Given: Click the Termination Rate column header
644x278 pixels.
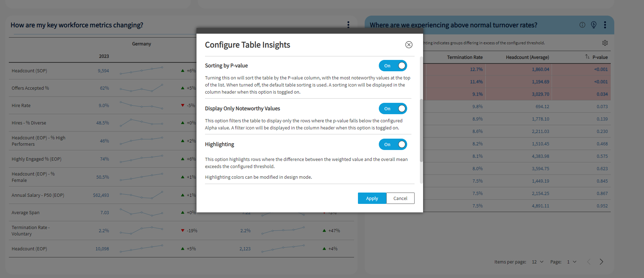Looking at the screenshot, I should 465,57.
